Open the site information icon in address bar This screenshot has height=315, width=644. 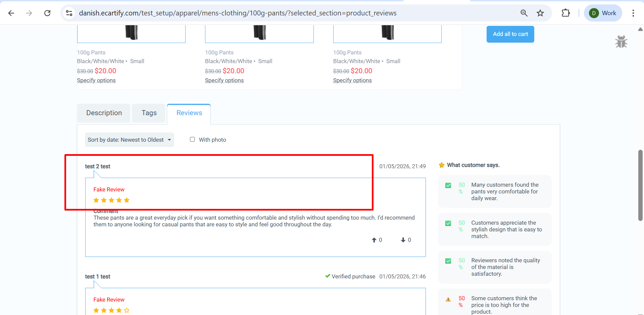69,13
